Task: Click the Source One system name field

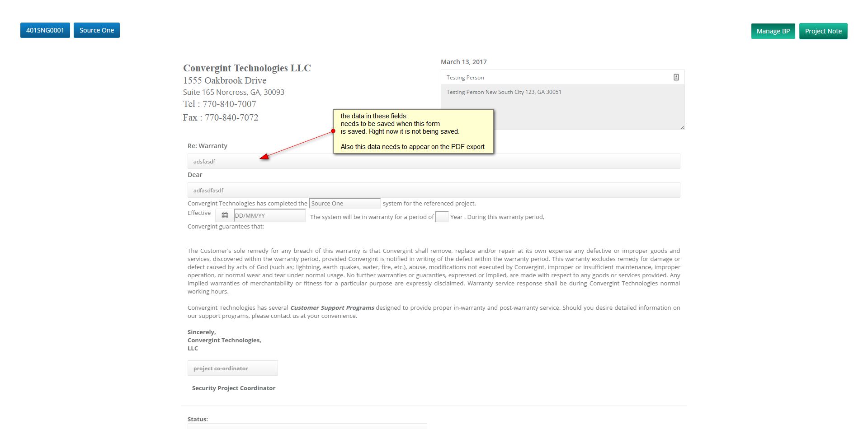Action: point(345,203)
